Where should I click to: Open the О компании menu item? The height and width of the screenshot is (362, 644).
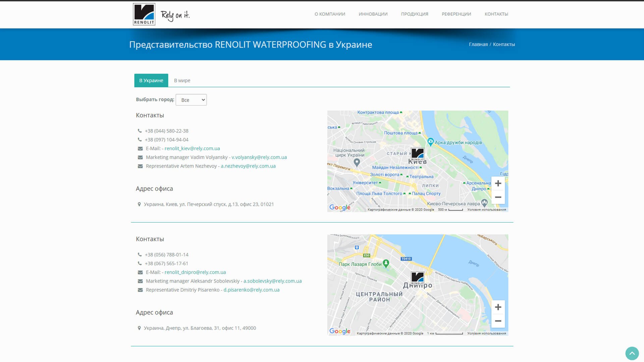(330, 14)
